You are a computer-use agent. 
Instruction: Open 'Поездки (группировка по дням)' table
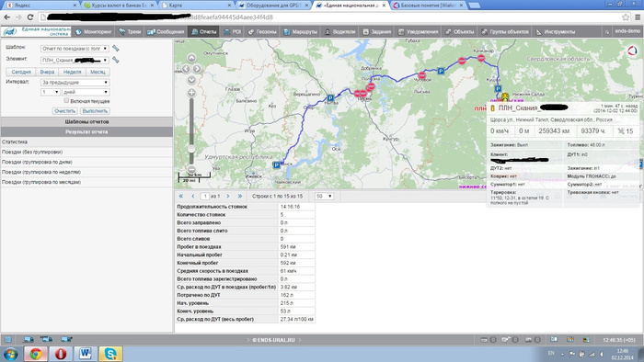(x=86, y=162)
